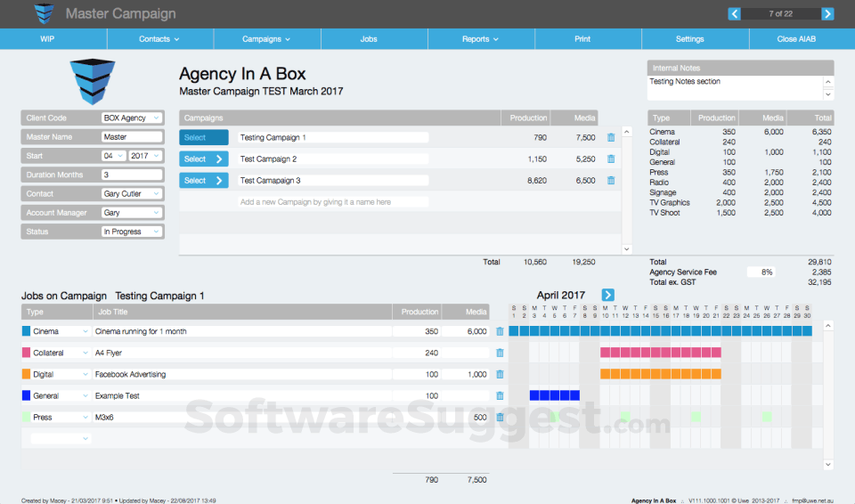The image size is (855, 504).
Task: Click the Facebook Advertising job title
Action: click(x=242, y=374)
